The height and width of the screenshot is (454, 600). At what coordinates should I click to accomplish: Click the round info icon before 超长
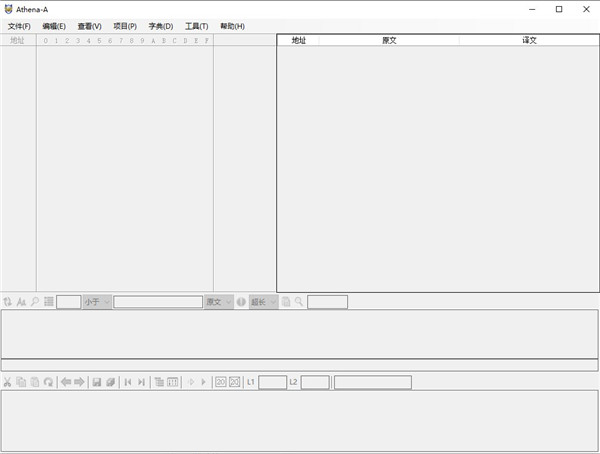point(241,302)
